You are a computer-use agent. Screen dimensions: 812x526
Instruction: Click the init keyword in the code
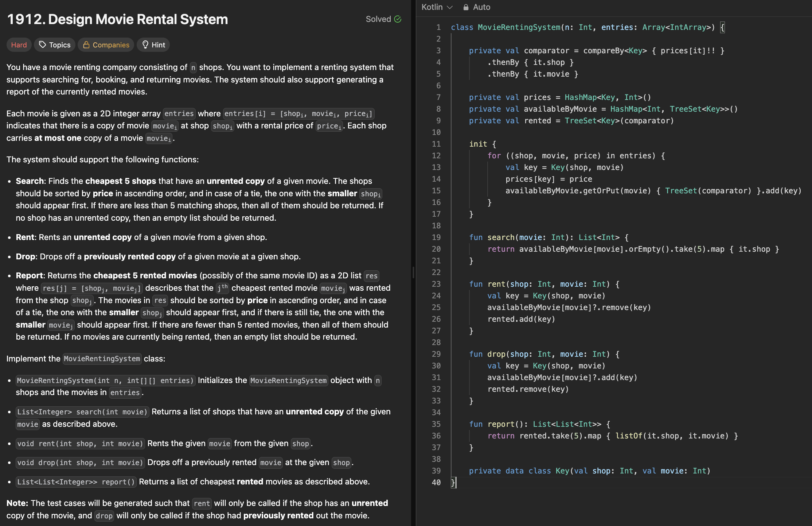pos(478,144)
